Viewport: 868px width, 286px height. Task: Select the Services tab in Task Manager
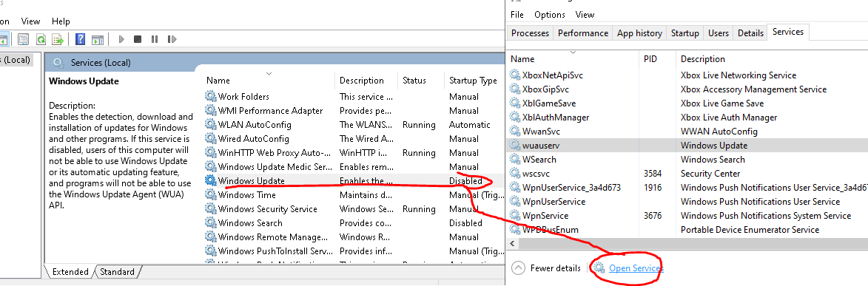788,32
